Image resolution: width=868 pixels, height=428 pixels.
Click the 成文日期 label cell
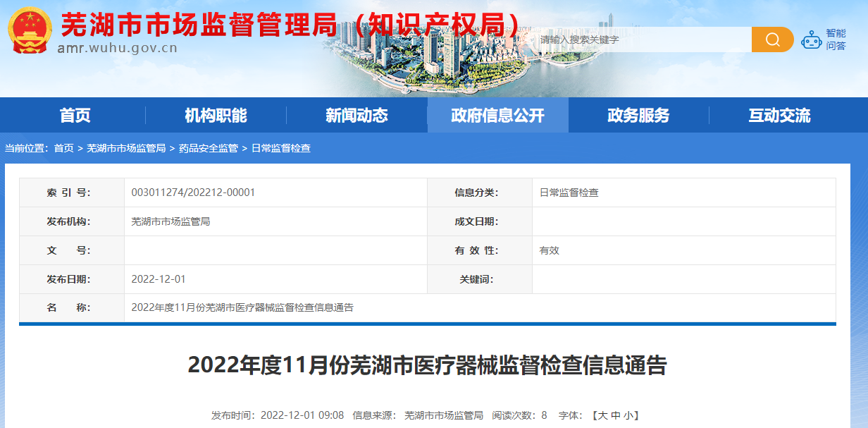480,221
